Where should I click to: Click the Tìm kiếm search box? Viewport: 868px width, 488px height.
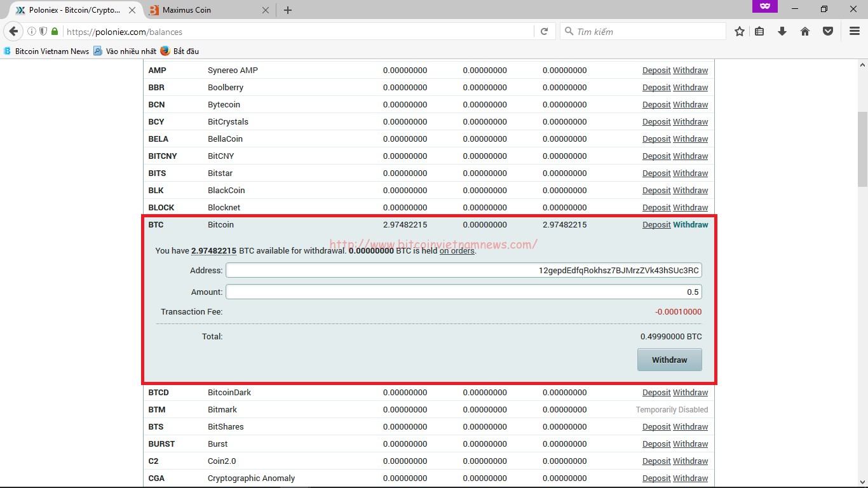pyautogui.click(x=642, y=31)
